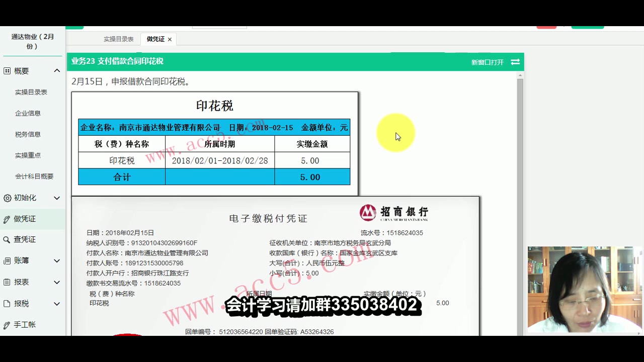Image resolution: width=644 pixels, height=362 pixels.
Task: Click the 概要 overview icon
Action: 7,70
